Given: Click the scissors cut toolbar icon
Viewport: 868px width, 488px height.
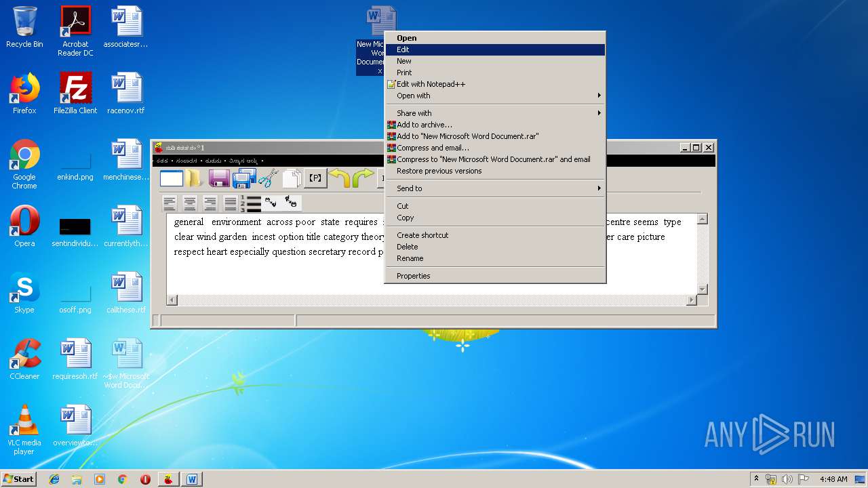Looking at the screenshot, I should [x=269, y=178].
